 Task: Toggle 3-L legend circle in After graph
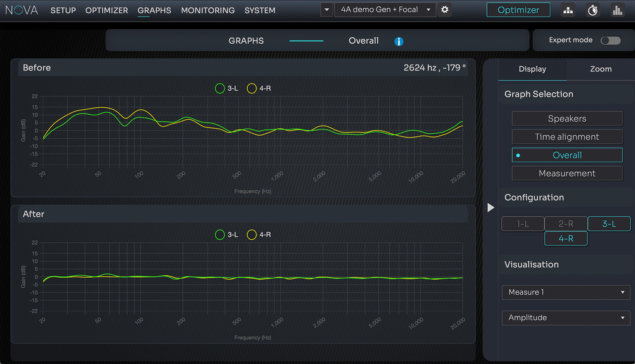point(220,235)
